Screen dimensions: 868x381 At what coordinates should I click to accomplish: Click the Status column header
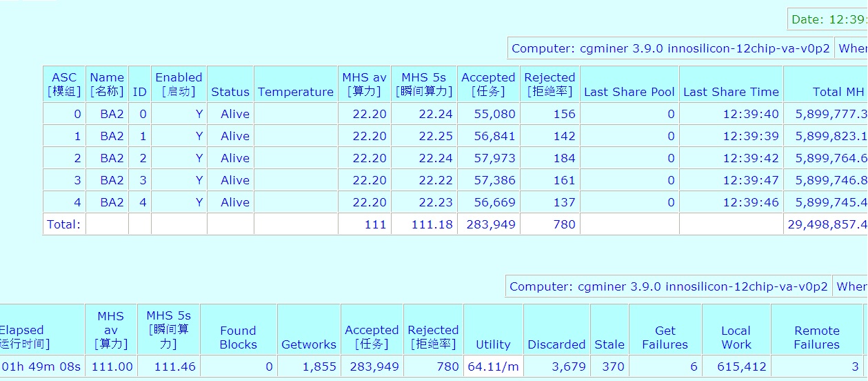pos(230,92)
